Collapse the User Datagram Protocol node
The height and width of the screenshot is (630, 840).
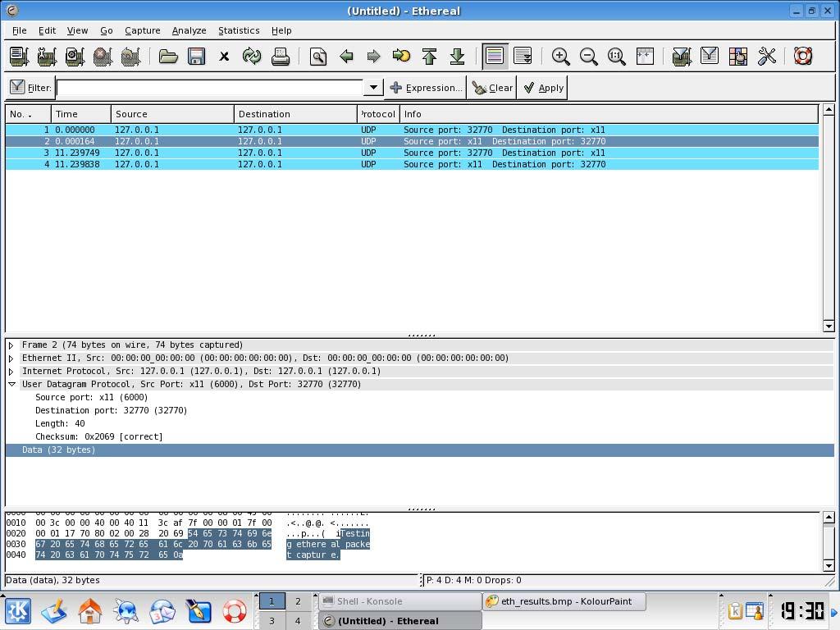click(11, 385)
